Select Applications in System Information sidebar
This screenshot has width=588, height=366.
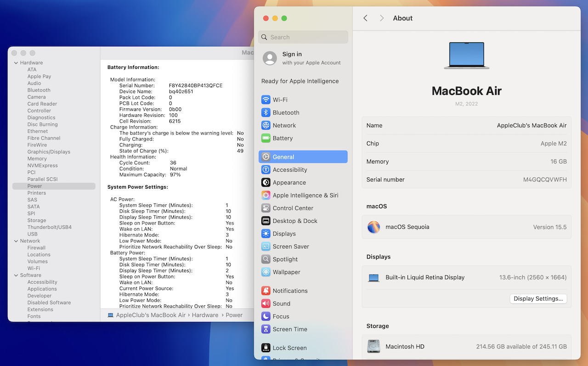coord(42,289)
